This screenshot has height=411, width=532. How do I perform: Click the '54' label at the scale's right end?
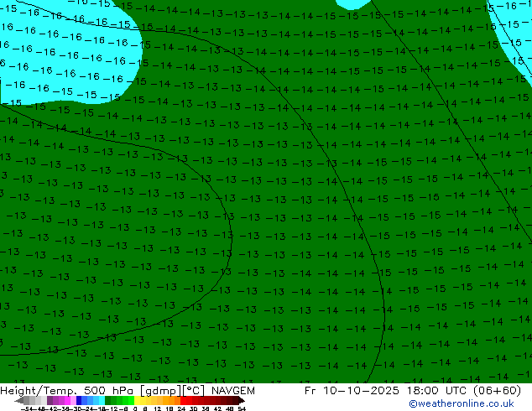point(242,409)
